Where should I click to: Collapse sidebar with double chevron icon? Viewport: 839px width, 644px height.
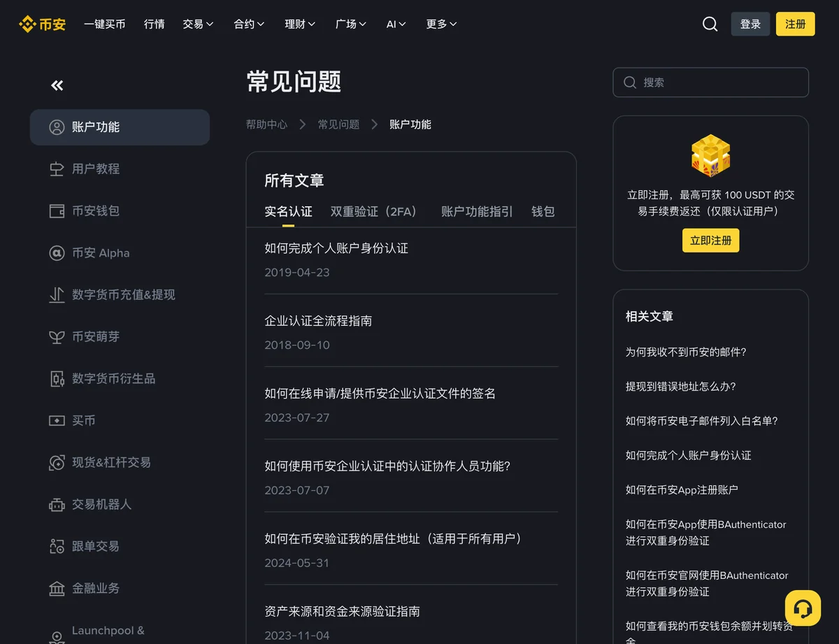pos(57,85)
